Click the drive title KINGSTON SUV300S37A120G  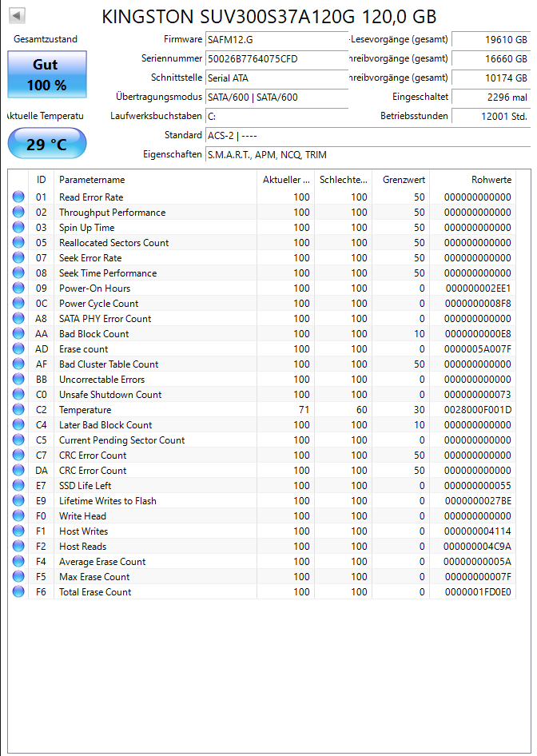pos(228,17)
